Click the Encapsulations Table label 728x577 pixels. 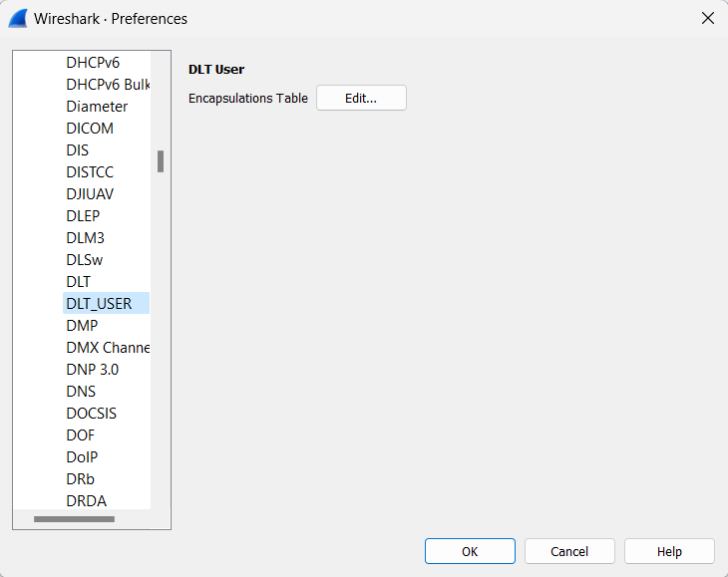[248, 99]
